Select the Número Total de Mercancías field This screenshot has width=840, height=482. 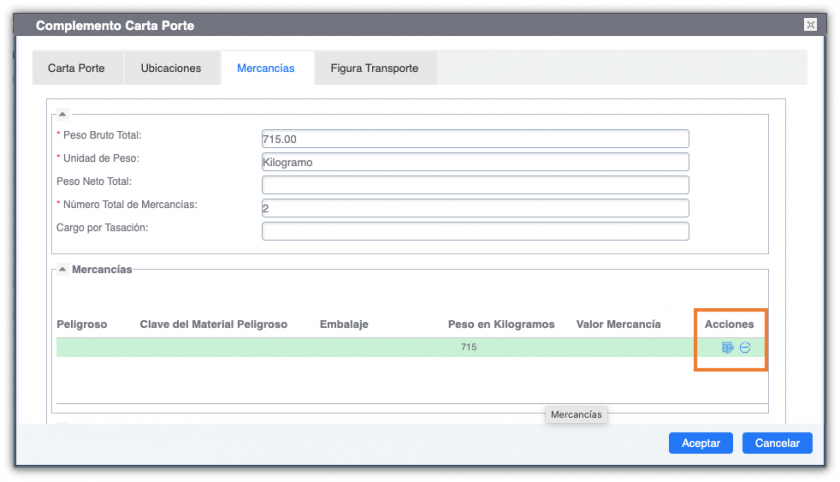click(475, 208)
